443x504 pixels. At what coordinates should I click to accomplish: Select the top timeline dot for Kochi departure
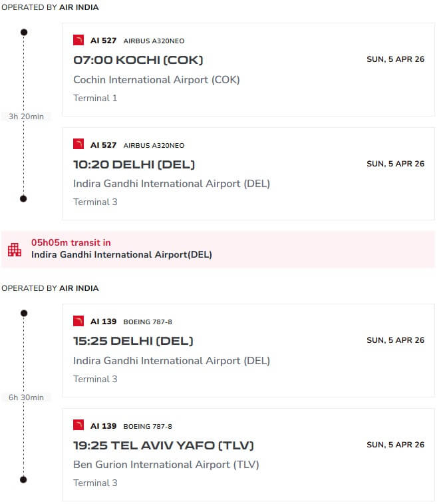coord(24,32)
